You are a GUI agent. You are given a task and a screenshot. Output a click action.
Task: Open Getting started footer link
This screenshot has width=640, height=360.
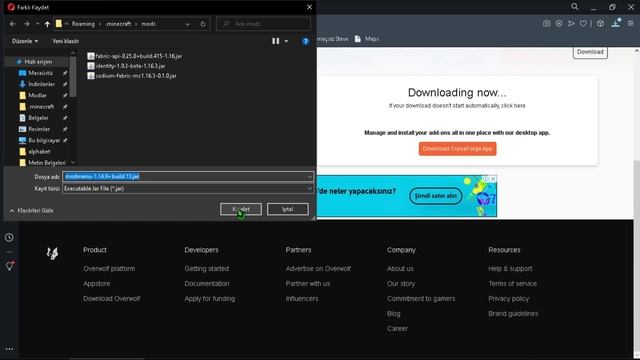(x=207, y=269)
